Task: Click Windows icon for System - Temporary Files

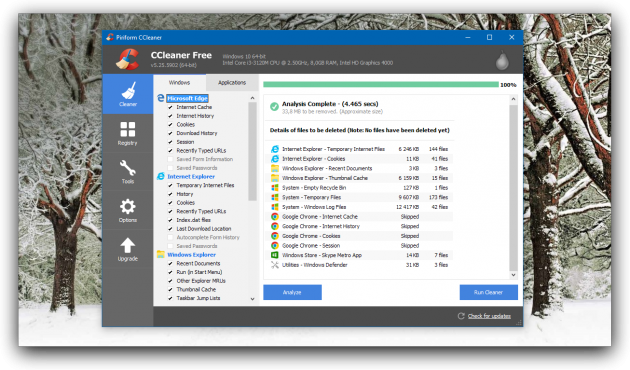Action: [275, 197]
